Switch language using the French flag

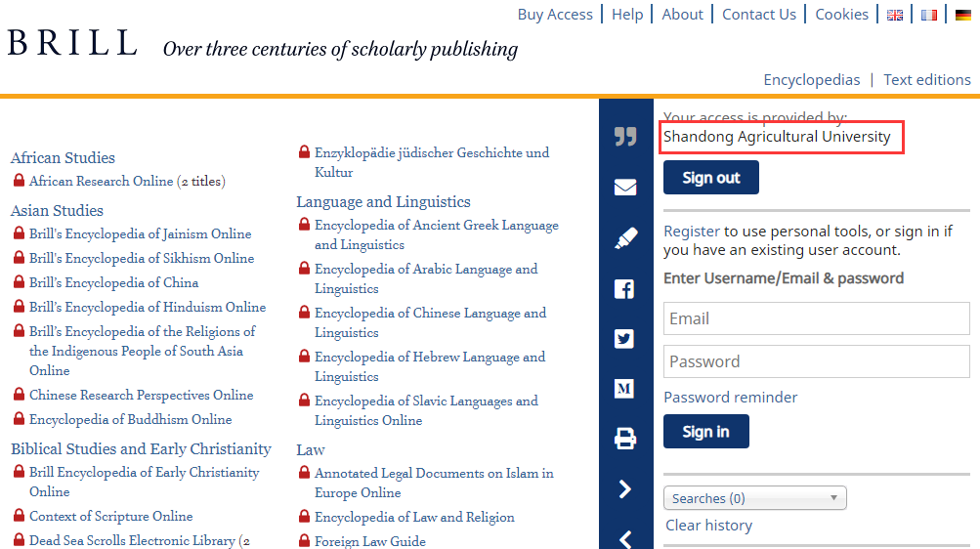click(x=929, y=15)
